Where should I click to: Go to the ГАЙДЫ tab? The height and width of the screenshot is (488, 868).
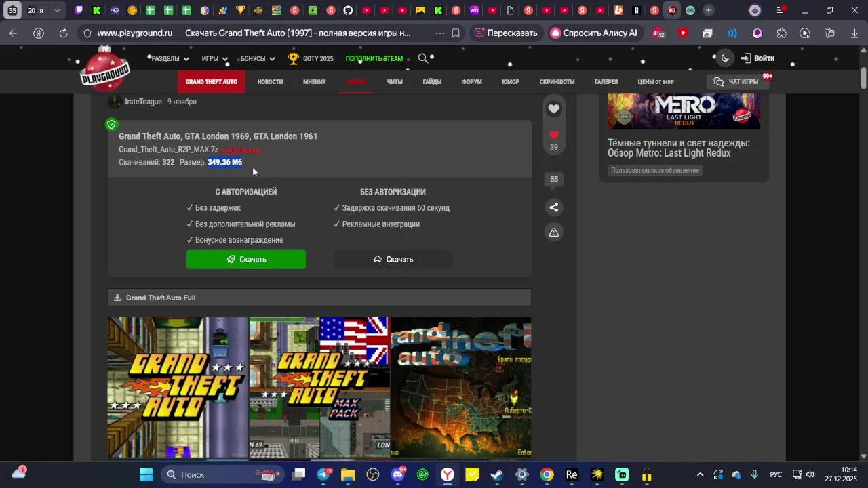pos(432,82)
